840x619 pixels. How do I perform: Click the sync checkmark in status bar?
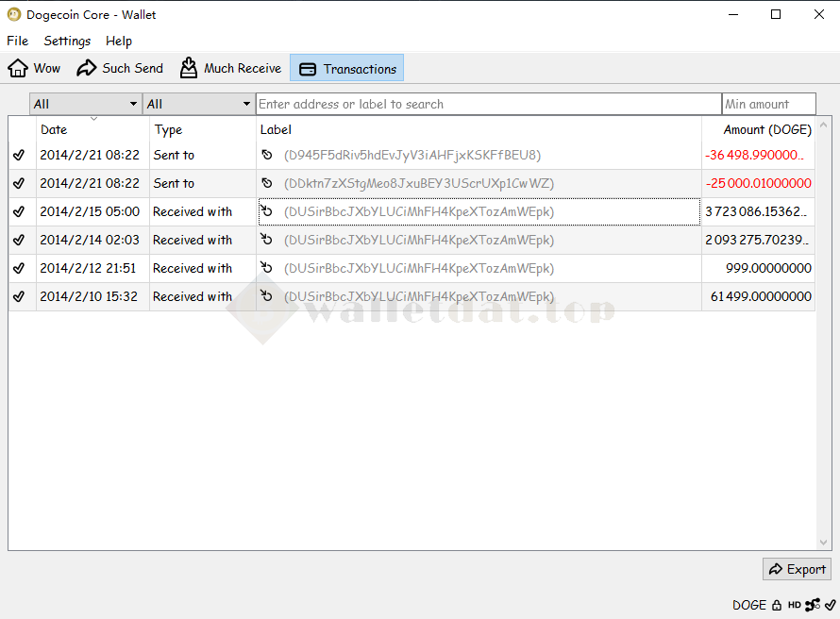pyautogui.click(x=830, y=605)
